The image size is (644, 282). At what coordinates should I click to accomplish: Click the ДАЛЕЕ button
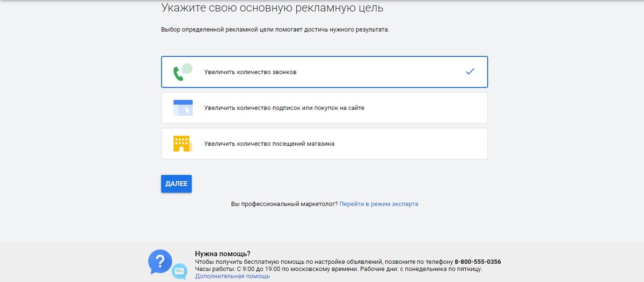(x=176, y=183)
